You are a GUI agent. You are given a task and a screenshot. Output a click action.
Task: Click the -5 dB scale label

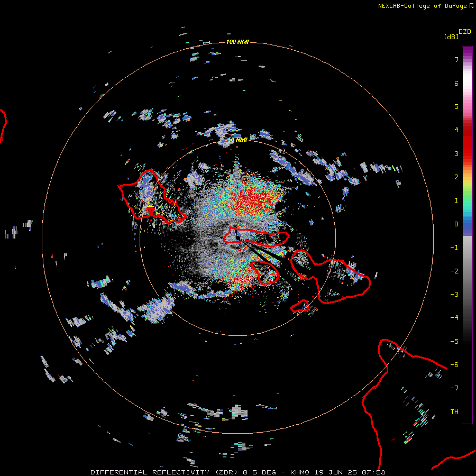(454, 342)
